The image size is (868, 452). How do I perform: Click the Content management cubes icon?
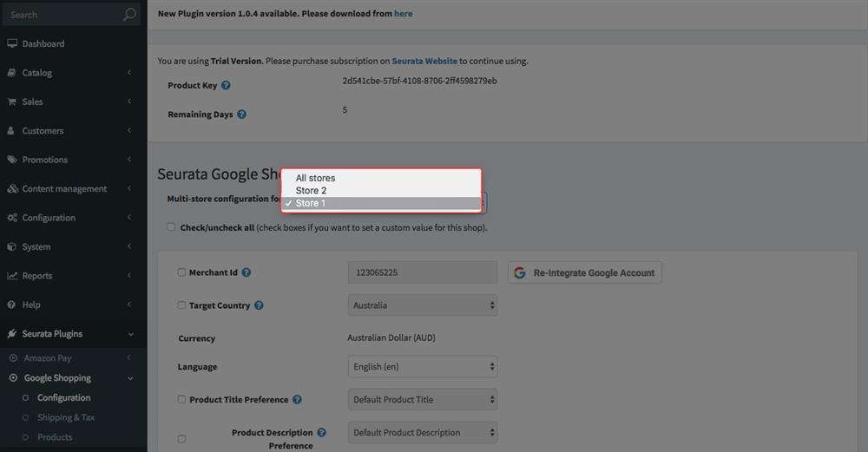coord(12,188)
